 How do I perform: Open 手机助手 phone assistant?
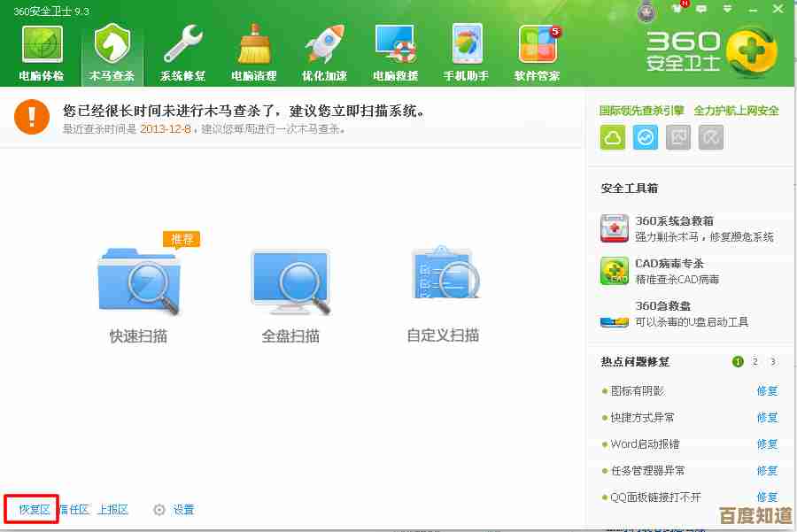[466, 53]
